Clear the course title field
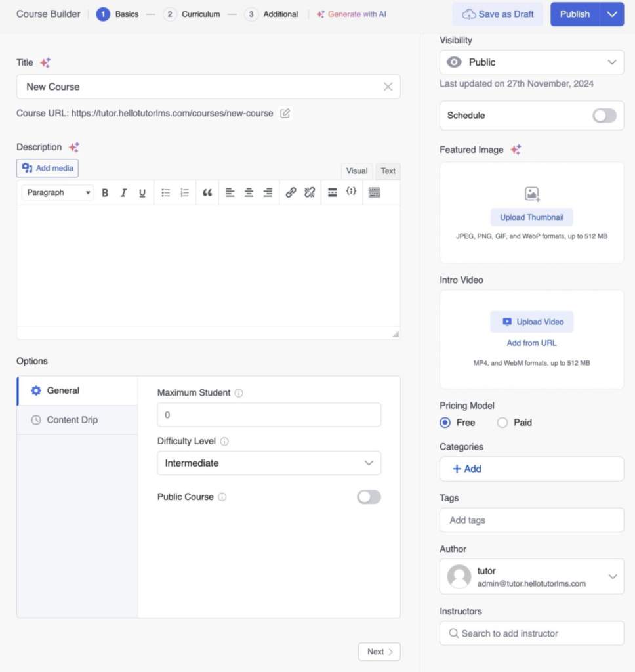The image size is (635, 672). point(388,87)
